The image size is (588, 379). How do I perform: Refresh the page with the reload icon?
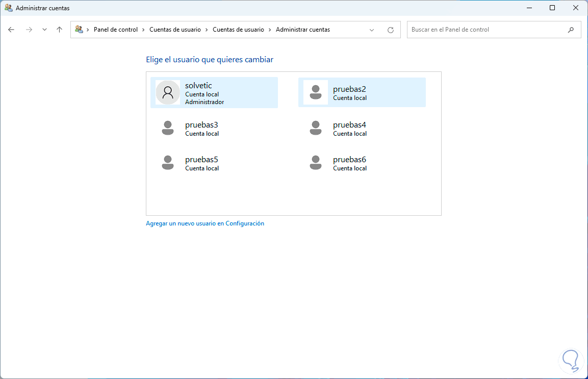coord(391,30)
